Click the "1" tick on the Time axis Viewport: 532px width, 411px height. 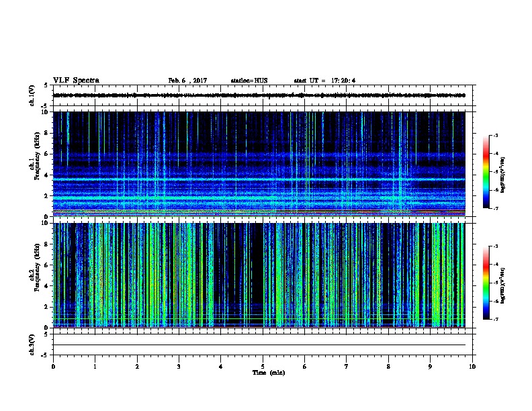95,367
